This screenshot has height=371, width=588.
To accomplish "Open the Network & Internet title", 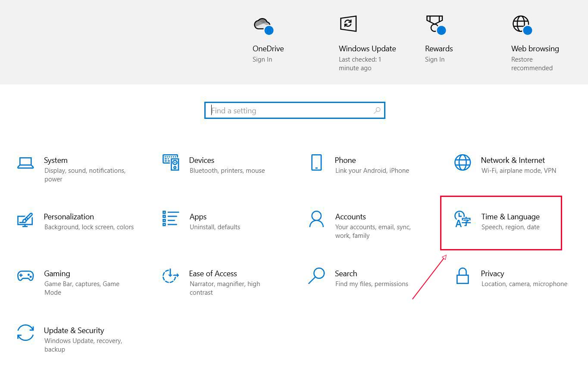I will [513, 160].
